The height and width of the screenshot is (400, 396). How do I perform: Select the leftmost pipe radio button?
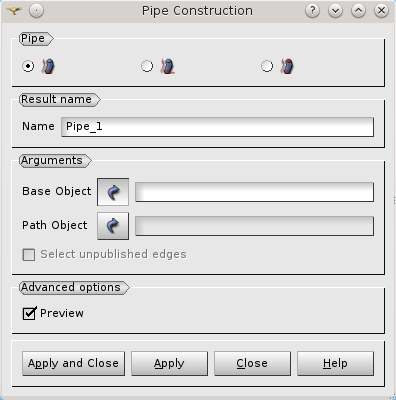click(x=28, y=66)
